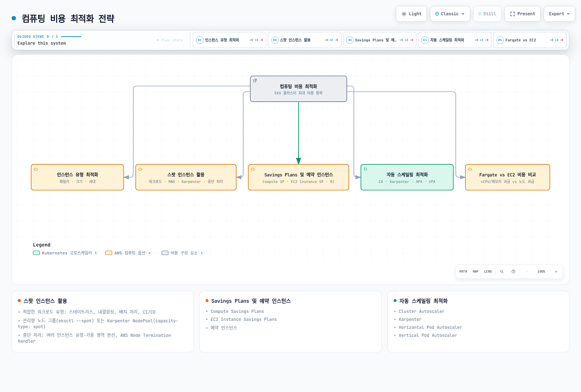Select the 인스턴스 유형 최적화 diagram node

77,177
